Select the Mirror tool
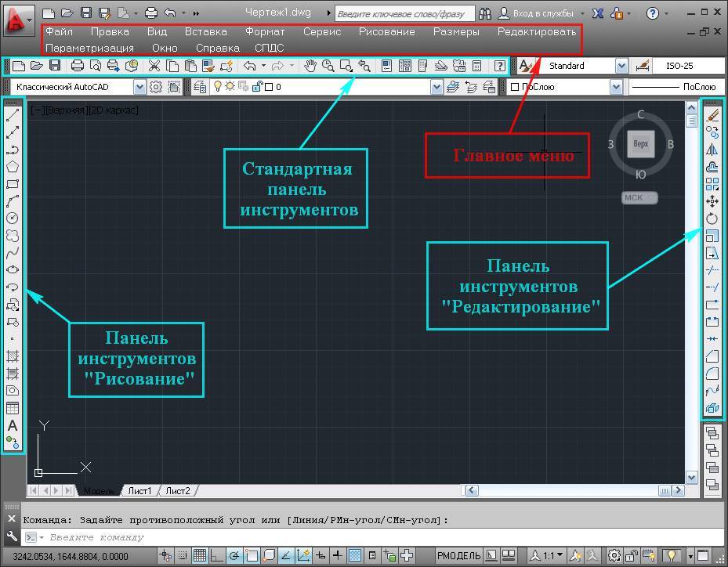The image size is (728, 567). (712, 150)
